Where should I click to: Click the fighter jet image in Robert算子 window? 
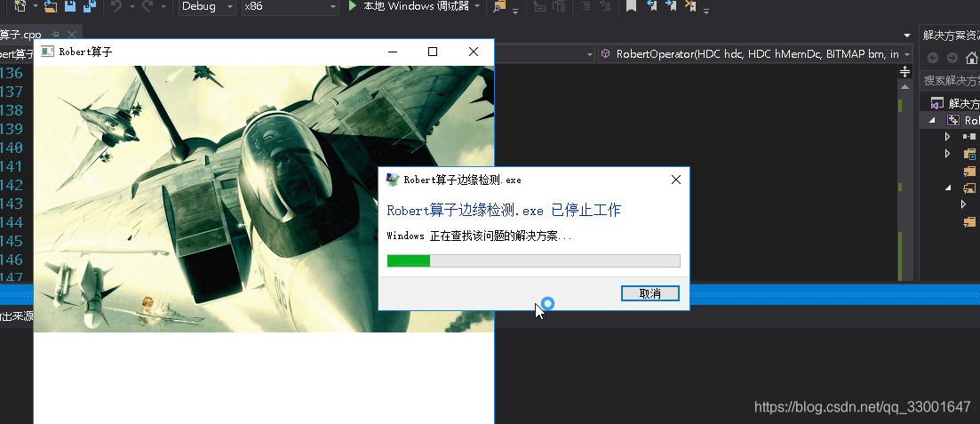[264, 199]
